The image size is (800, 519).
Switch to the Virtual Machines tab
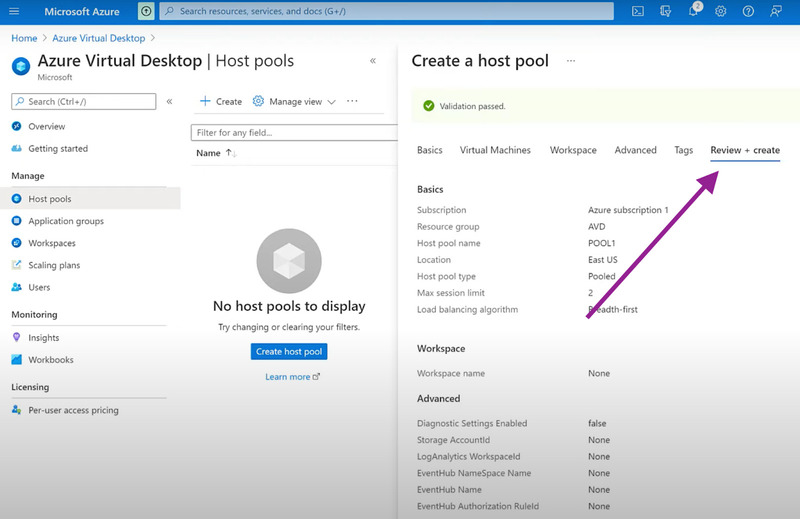(495, 150)
